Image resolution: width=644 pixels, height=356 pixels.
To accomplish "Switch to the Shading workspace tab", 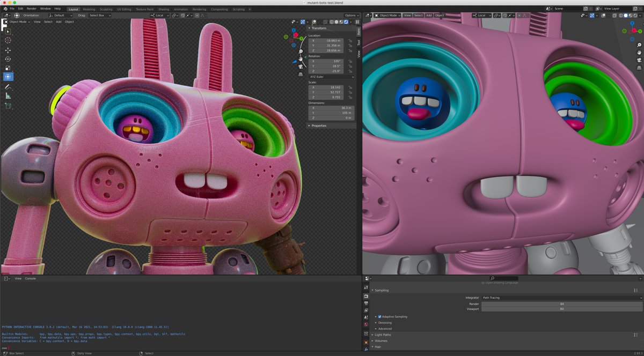I will [163, 9].
